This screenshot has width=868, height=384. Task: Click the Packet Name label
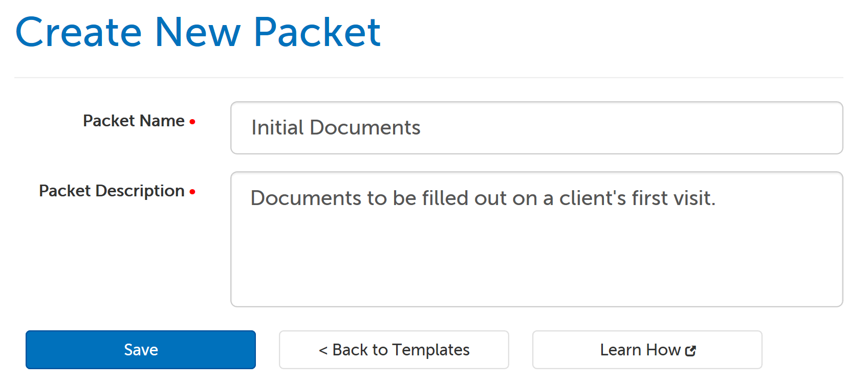tap(134, 121)
